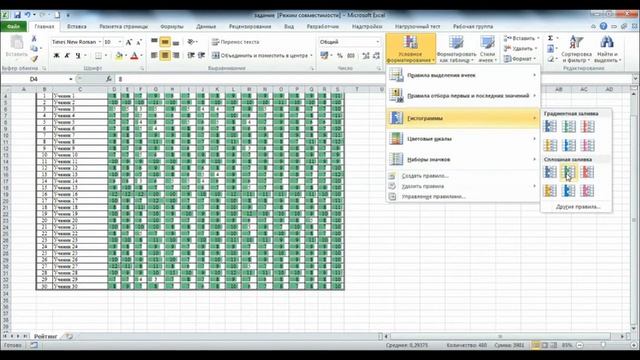The width and height of the screenshot is (640, 360).
Task: Apply percent style format
Action: [x=340, y=56]
